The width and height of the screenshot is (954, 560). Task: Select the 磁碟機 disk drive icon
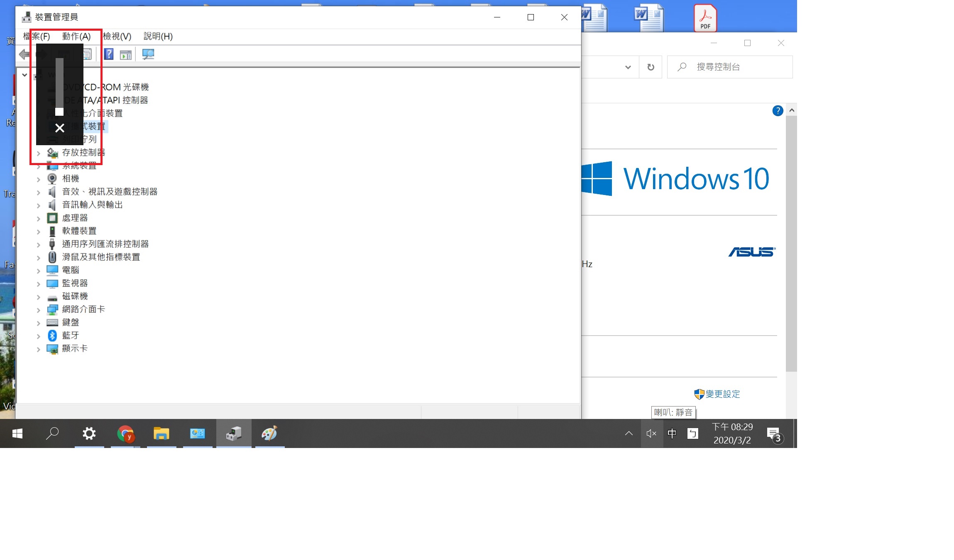click(x=52, y=297)
